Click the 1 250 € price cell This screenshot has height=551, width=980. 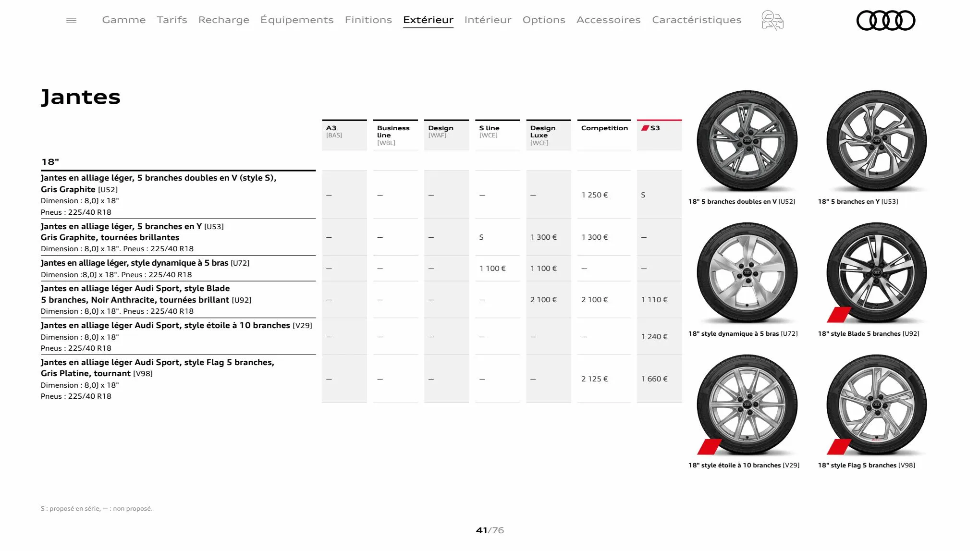click(x=595, y=195)
